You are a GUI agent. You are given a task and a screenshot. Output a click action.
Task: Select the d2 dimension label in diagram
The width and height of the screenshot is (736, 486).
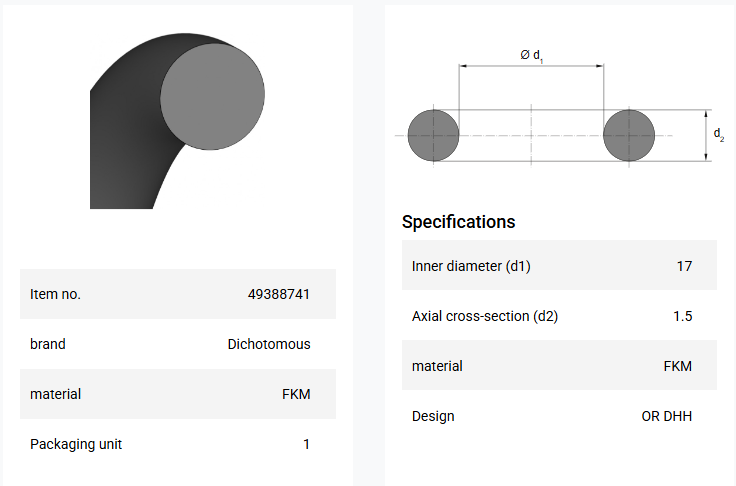tap(719, 135)
